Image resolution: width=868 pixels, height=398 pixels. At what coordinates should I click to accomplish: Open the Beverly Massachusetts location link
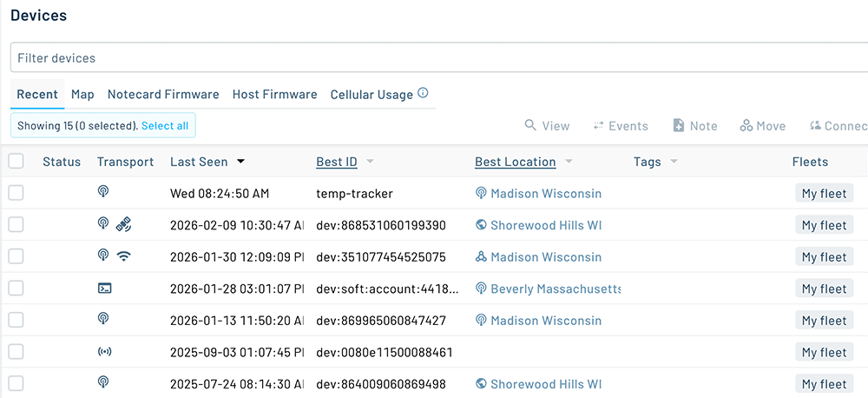pyautogui.click(x=556, y=289)
